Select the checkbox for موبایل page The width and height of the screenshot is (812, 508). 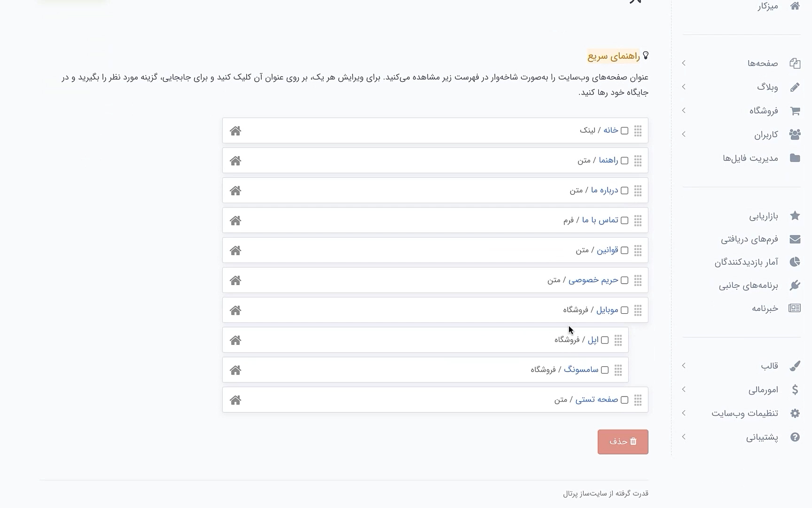point(625,310)
